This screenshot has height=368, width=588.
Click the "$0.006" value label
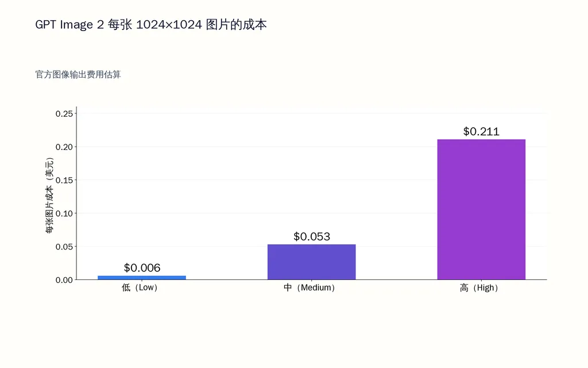click(x=142, y=268)
